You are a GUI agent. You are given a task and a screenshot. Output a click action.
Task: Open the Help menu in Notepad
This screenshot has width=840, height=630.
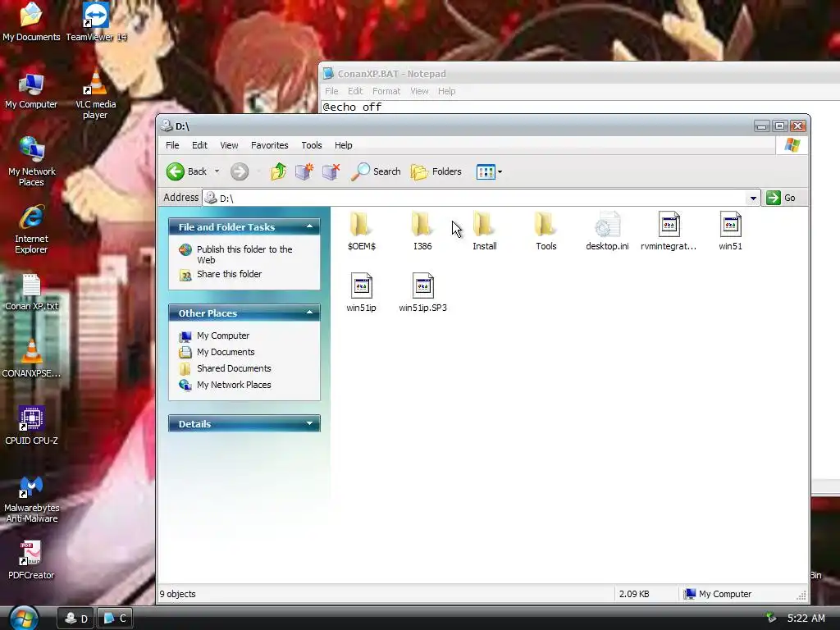(447, 91)
